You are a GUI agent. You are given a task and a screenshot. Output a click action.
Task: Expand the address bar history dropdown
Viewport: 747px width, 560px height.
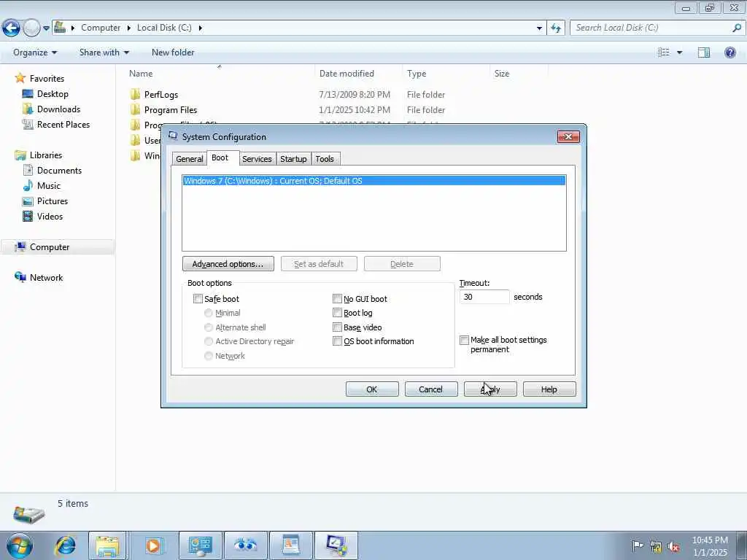[x=539, y=28]
